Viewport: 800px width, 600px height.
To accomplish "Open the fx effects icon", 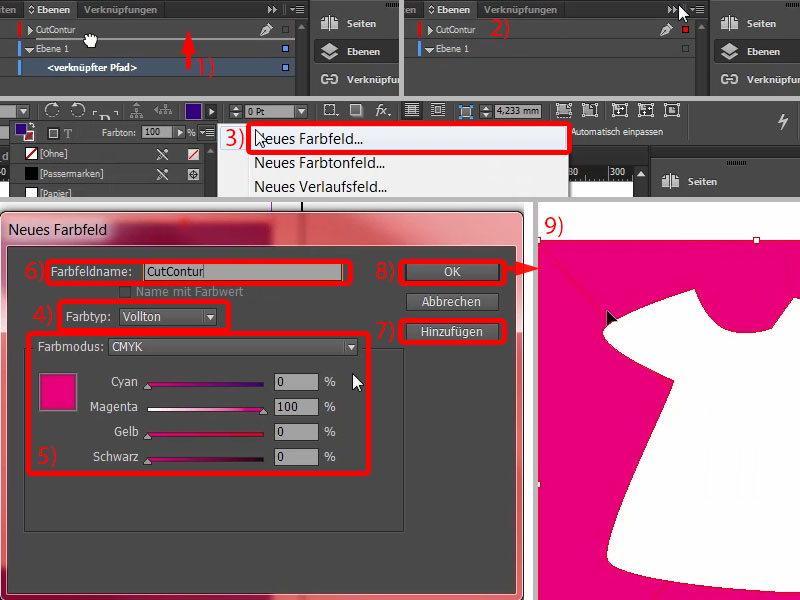I will [382, 110].
